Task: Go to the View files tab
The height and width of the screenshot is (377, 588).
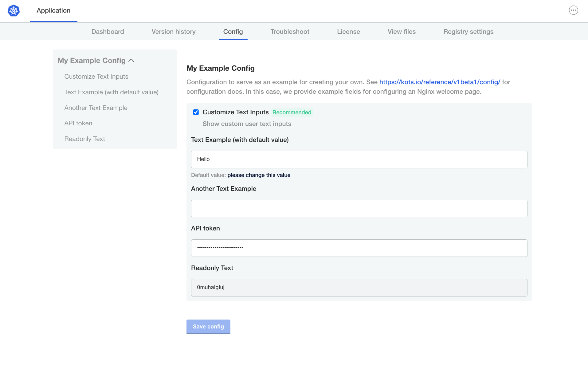Action: coord(402,31)
